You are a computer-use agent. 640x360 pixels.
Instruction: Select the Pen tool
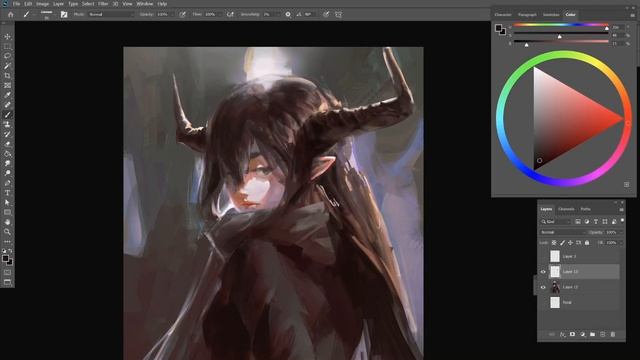coord(7,183)
